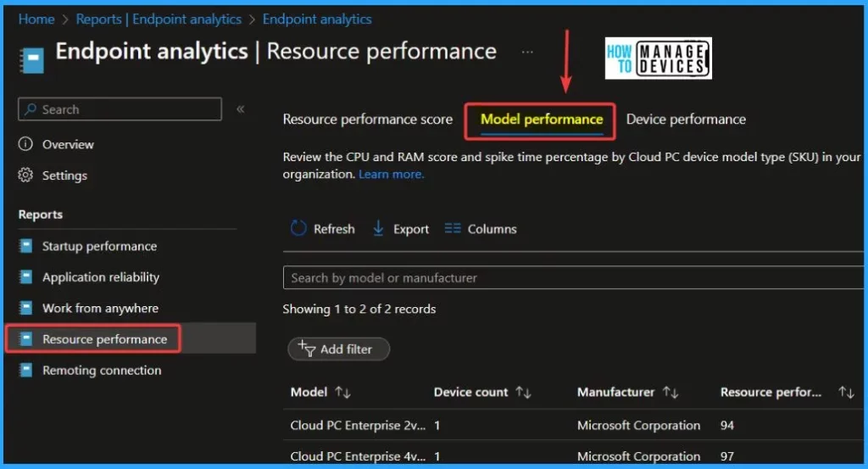Switch to Resource performance score tab

(368, 119)
